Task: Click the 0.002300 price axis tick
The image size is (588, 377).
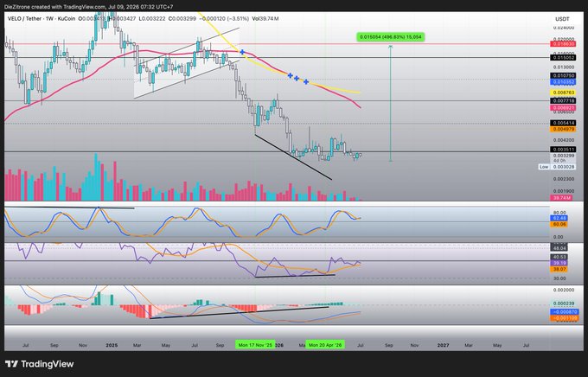Action: point(564,179)
